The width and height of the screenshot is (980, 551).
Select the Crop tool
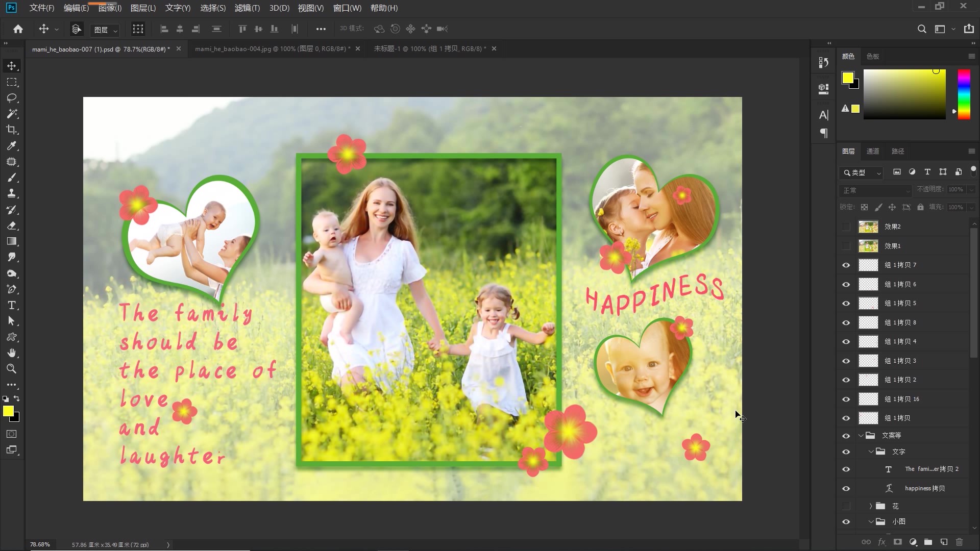point(12,130)
